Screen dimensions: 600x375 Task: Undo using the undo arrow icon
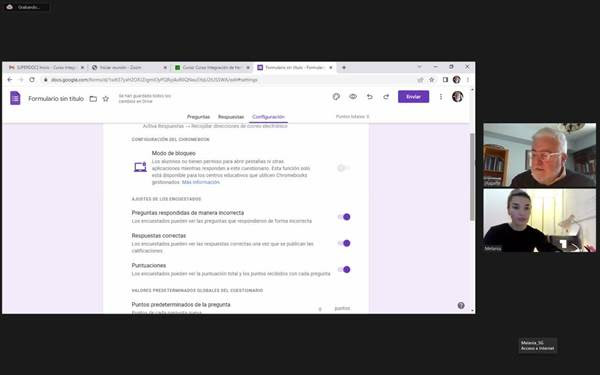click(369, 97)
